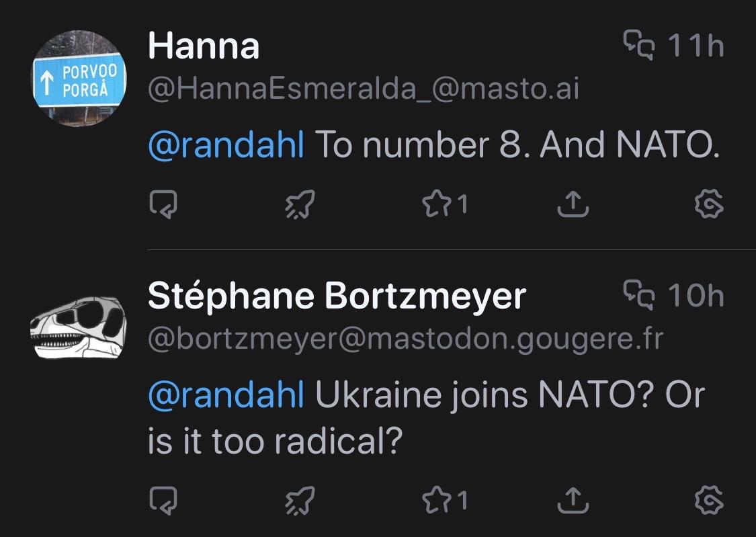Image resolution: width=756 pixels, height=537 pixels.
Task: View Stéphane Bortzmeyer's profile via name
Action: click(337, 296)
